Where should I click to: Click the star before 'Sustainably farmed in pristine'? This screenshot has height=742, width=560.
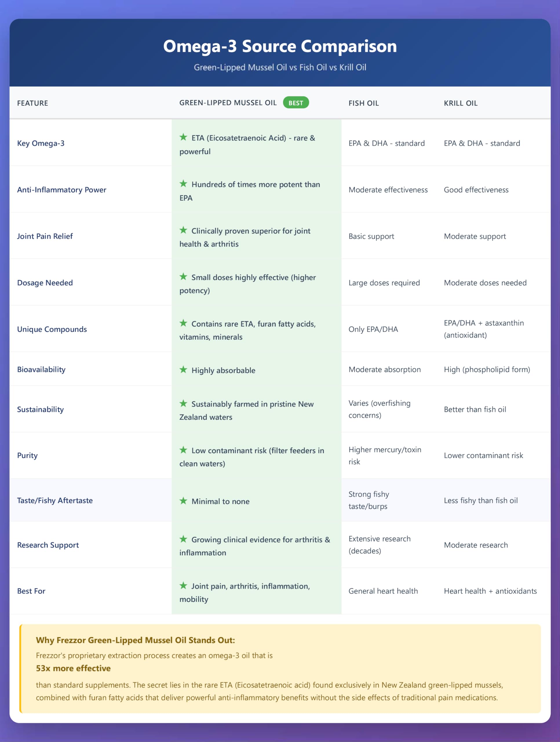[x=183, y=403]
